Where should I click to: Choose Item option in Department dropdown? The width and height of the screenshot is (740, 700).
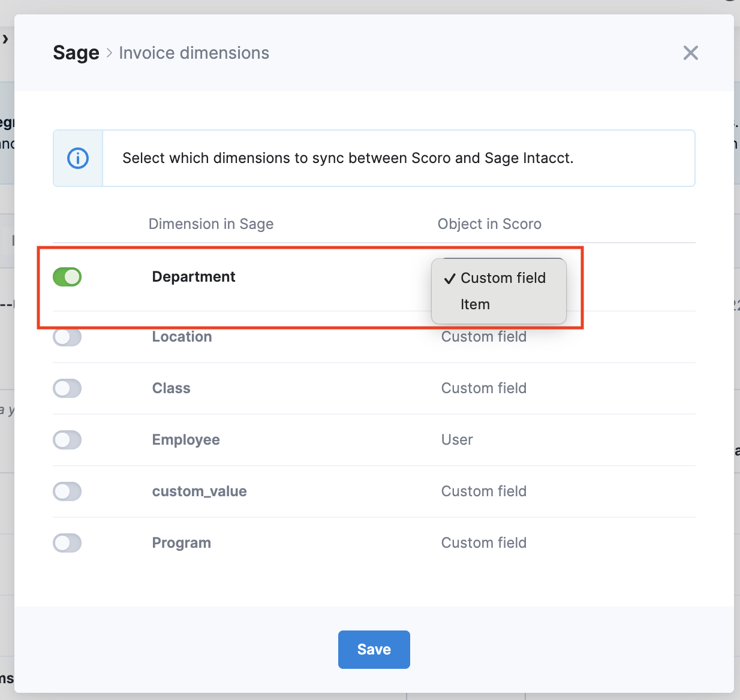coord(499,304)
